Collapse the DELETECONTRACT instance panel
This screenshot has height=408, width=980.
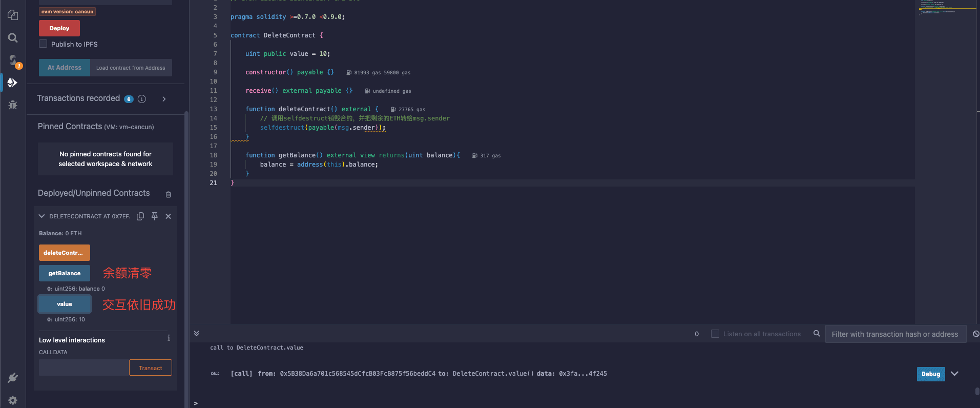pyautogui.click(x=41, y=216)
